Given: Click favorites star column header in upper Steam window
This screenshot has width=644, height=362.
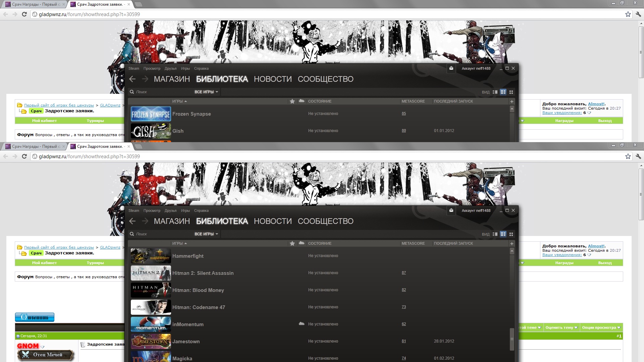Looking at the screenshot, I should tap(292, 101).
